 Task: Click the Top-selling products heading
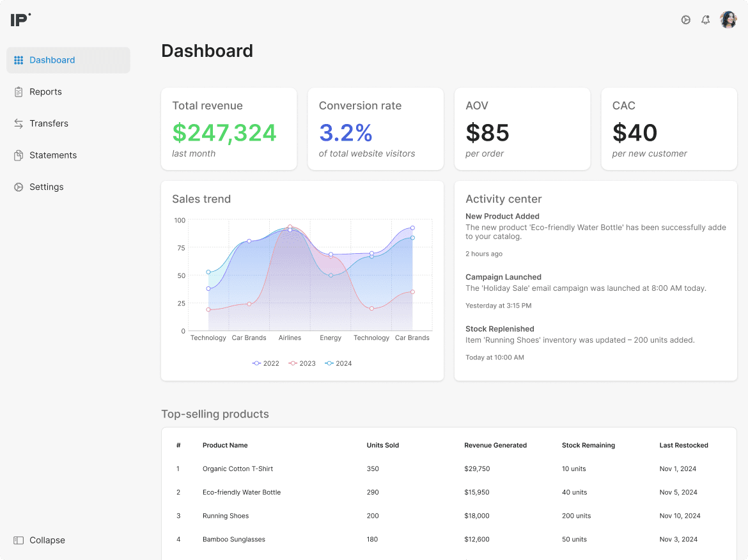(215, 414)
